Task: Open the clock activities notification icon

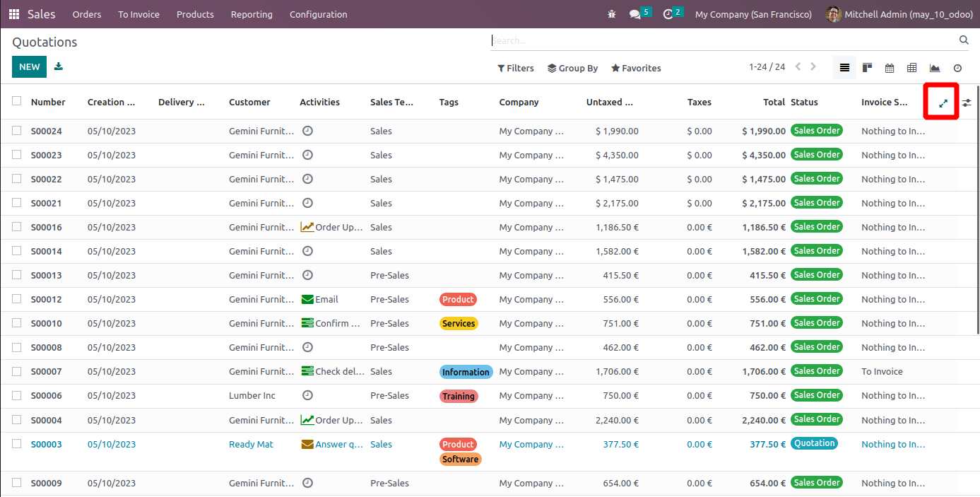Action: point(668,14)
